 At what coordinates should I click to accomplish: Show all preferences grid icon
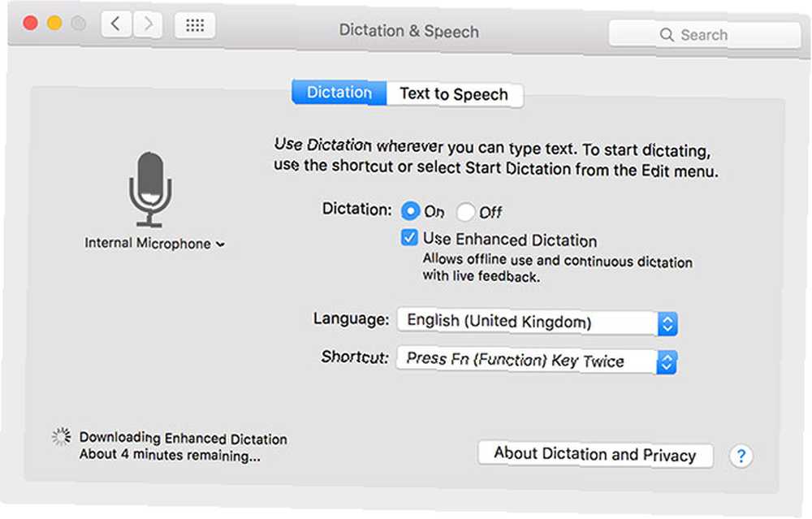195,25
